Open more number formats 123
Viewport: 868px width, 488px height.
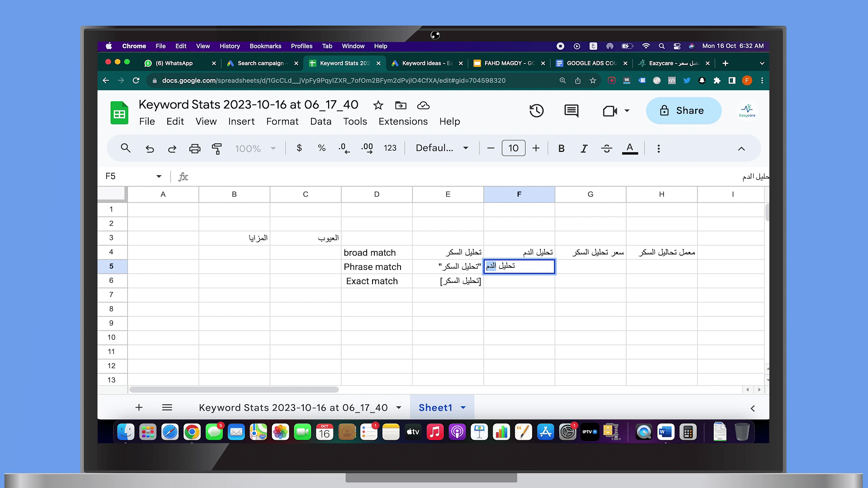tap(390, 148)
